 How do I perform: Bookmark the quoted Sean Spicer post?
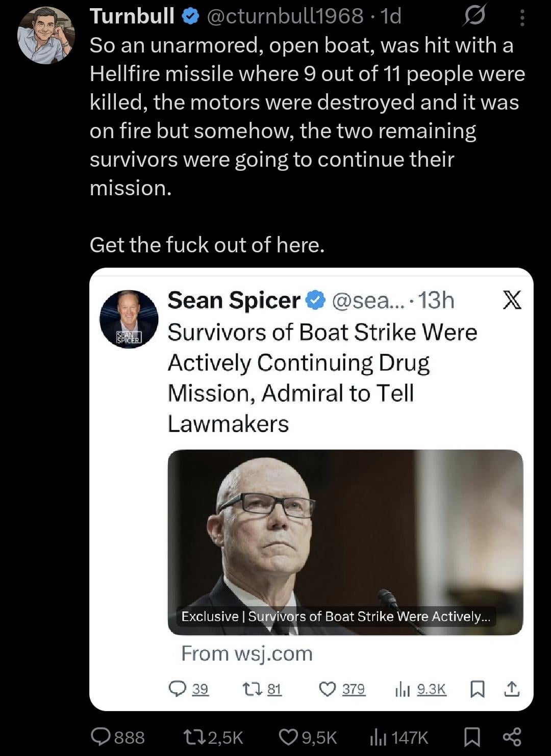pos(477,689)
